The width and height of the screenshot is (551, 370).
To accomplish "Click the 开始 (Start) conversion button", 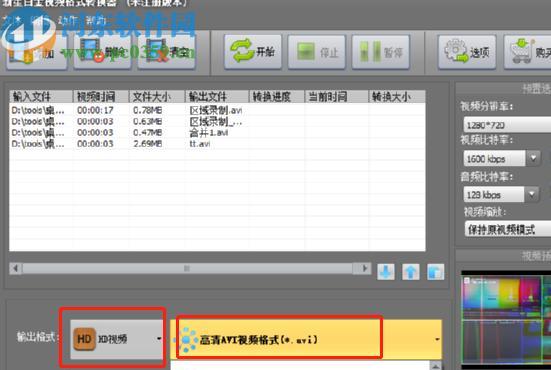I will coord(253,52).
